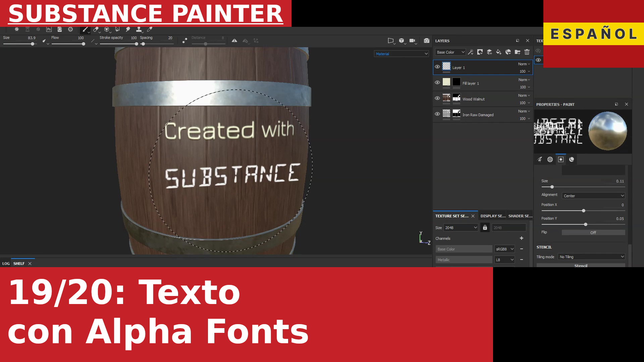
Task: Click add effect magic wand icon
Action: pos(471,52)
